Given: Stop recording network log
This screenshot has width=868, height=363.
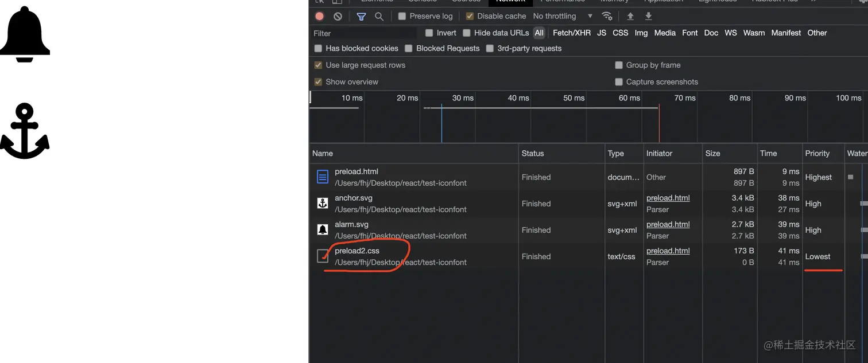Looking at the screenshot, I should 320,17.
